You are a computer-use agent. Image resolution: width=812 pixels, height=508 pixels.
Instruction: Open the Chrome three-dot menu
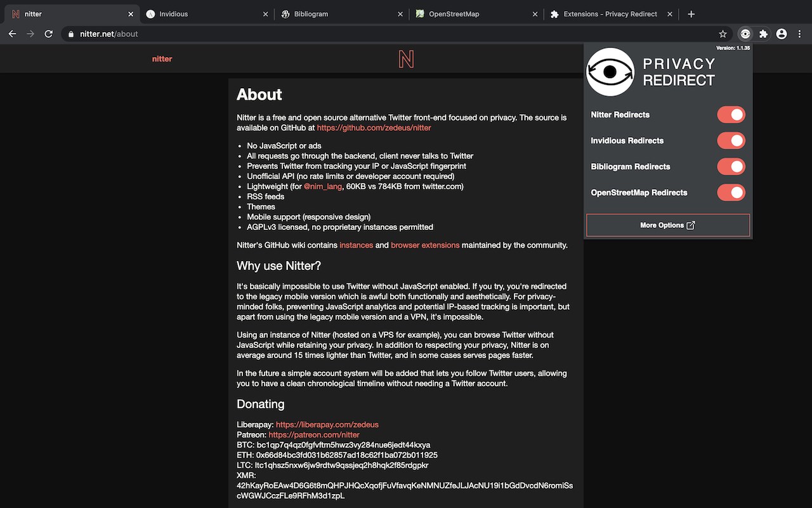point(799,34)
